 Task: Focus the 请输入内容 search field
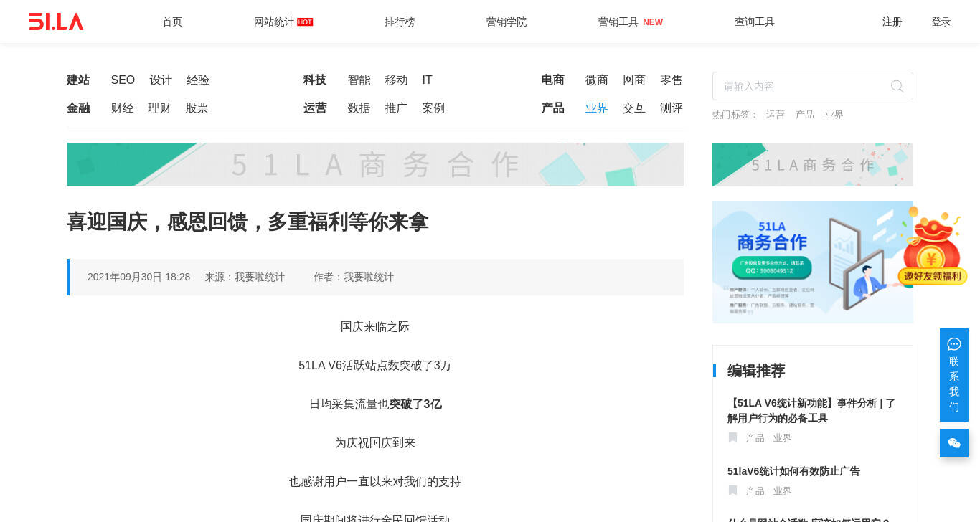point(813,86)
